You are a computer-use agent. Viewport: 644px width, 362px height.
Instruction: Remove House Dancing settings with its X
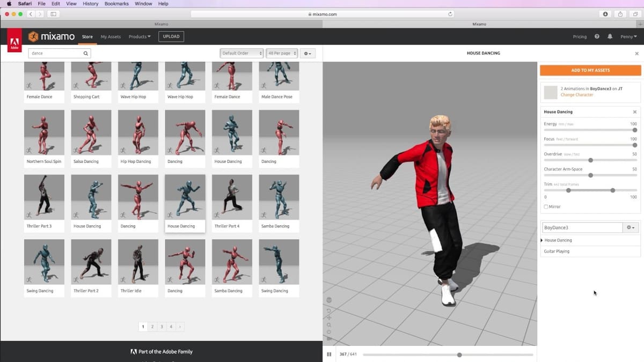tap(635, 112)
